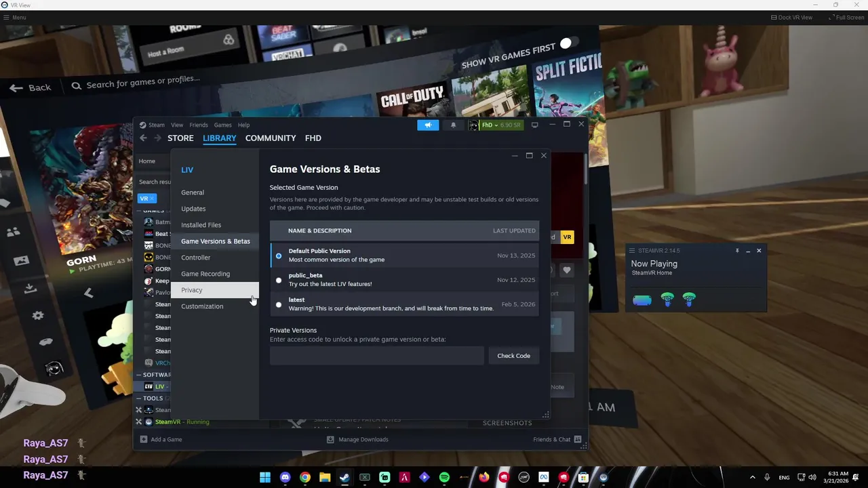
Task: Open VR dashboard settings gear
Action: pyautogui.click(x=38, y=315)
